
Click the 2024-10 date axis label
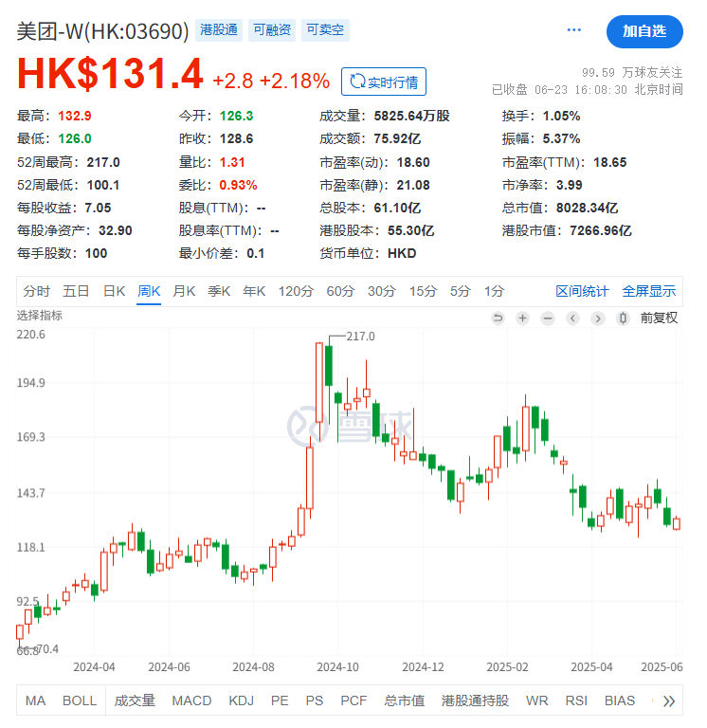(x=338, y=667)
